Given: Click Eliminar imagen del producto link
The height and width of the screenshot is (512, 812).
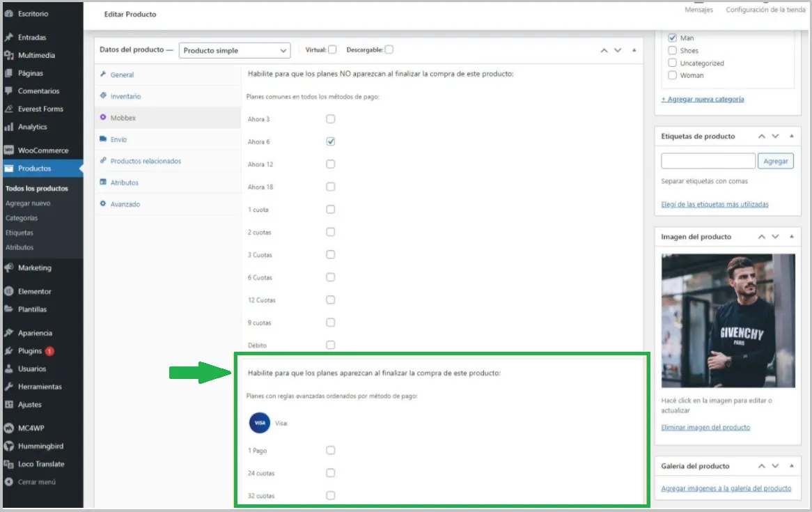Looking at the screenshot, I should click(x=705, y=428).
